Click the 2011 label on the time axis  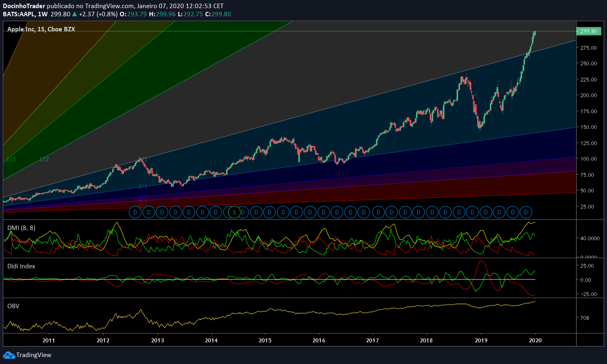(48, 340)
